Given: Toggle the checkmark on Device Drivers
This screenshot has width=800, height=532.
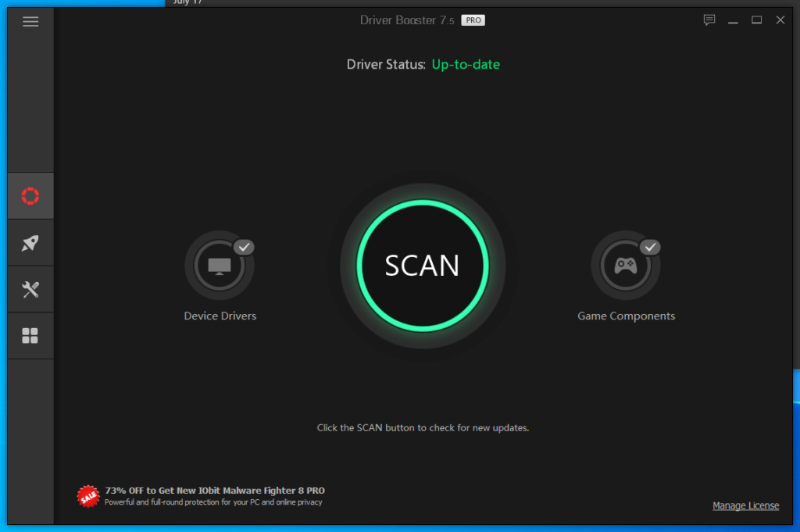Looking at the screenshot, I should tap(244, 246).
